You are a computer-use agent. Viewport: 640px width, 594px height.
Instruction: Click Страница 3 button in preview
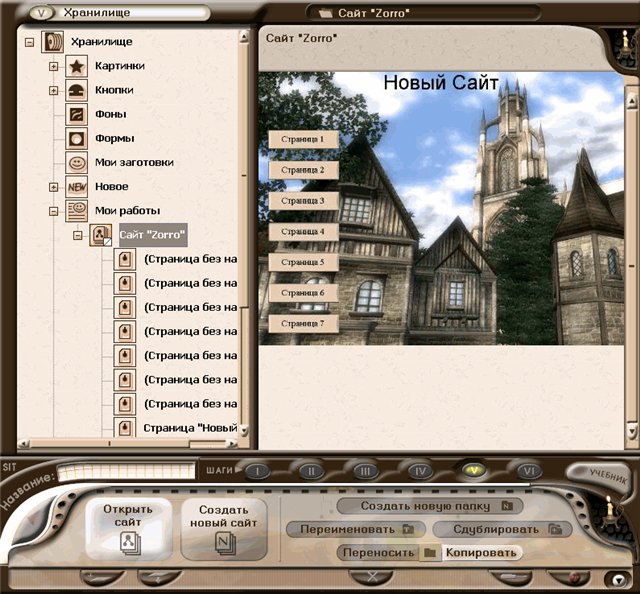[x=303, y=201]
